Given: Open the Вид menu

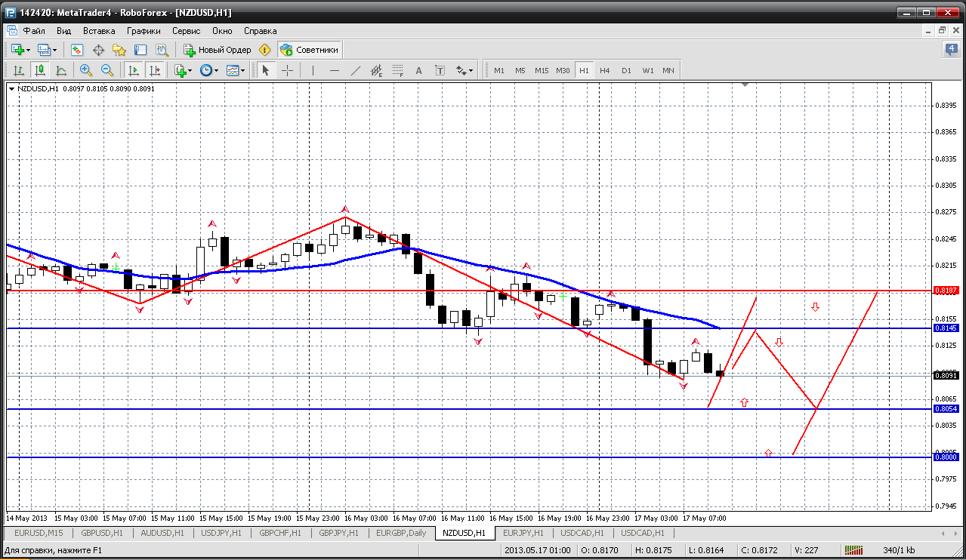Looking at the screenshot, I should 63,31.
